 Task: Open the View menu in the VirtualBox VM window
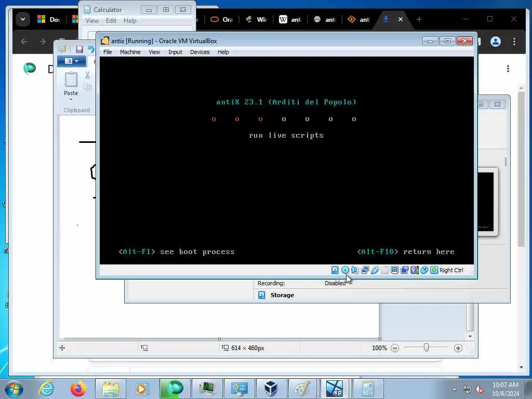154,52
